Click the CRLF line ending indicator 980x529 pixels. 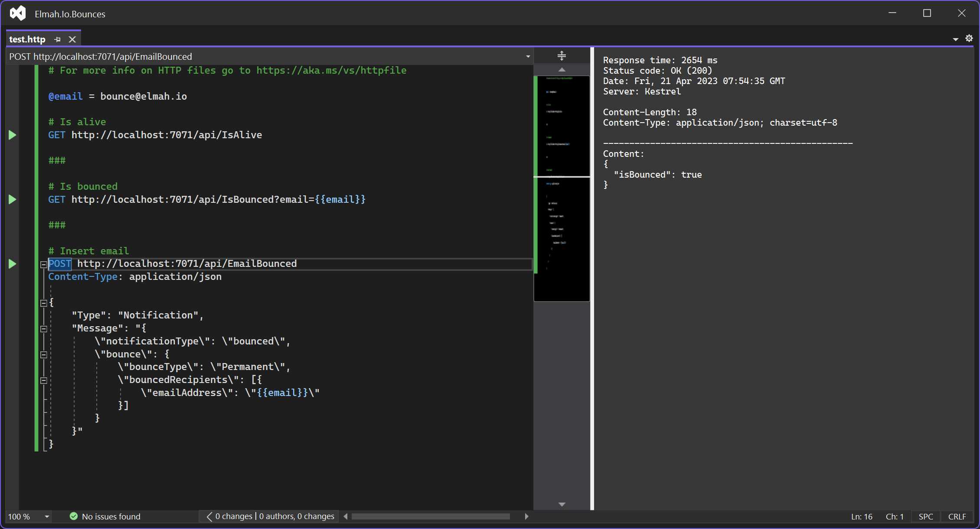click(x=957, y=516)
